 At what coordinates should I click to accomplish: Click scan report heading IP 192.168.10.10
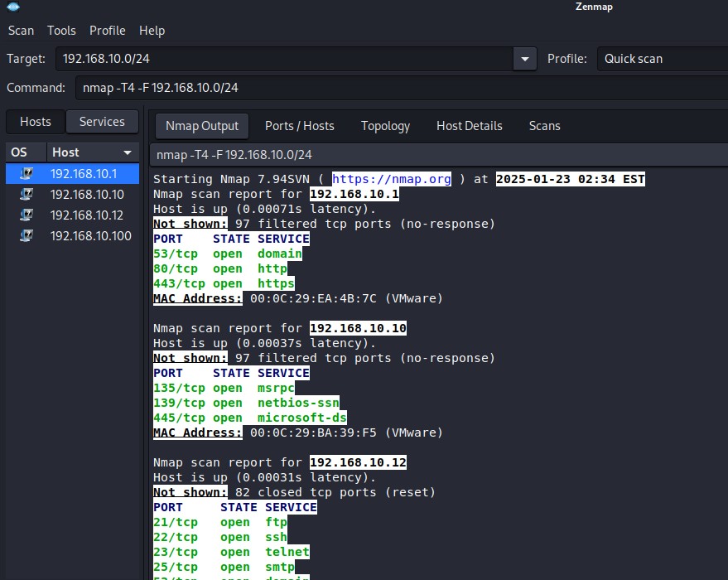pyautogui.click(x=358, y=328)
